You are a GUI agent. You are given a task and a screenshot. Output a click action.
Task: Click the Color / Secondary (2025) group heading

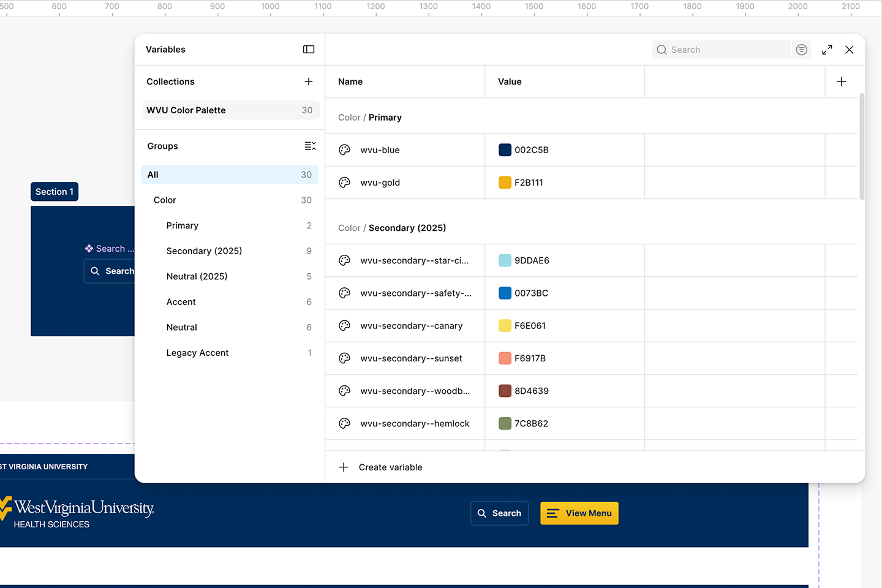click(392, 228)
